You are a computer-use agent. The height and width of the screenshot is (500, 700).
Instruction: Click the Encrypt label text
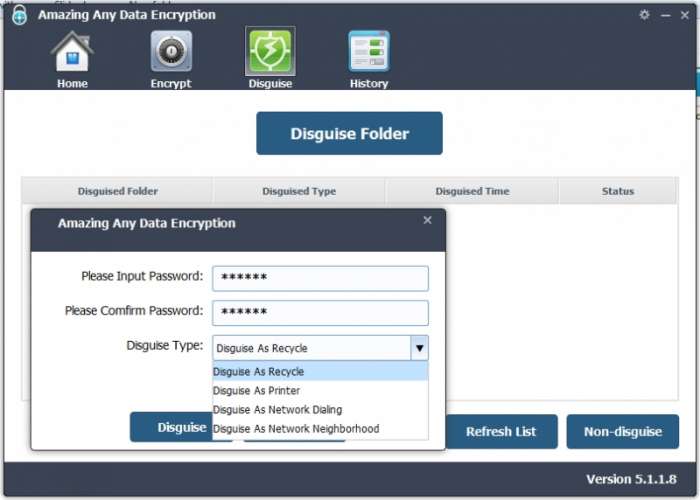171,83
